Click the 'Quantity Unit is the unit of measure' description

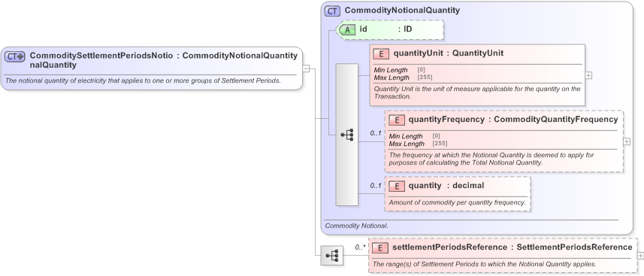tap(477, 93)
